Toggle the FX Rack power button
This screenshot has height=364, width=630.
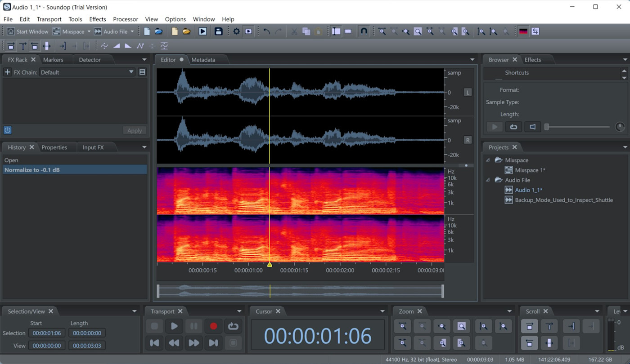point(7,130)
